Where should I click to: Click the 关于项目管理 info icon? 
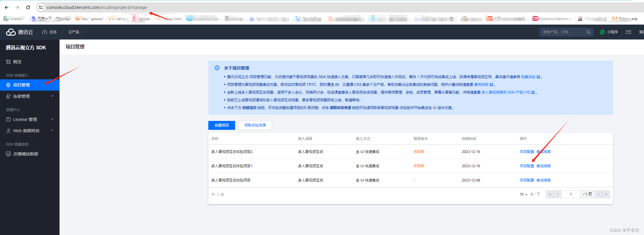pos(217,68)
